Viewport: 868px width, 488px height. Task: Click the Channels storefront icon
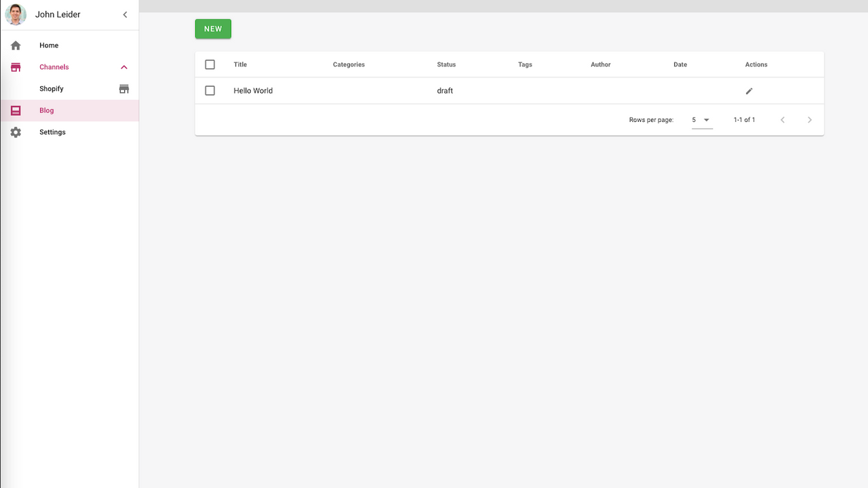click(x=16, y=66)
